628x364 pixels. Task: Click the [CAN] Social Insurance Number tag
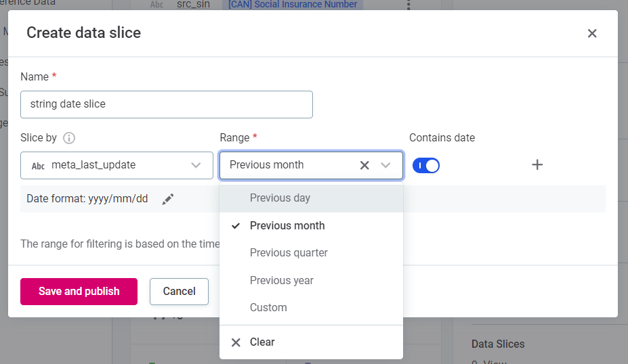293,5
